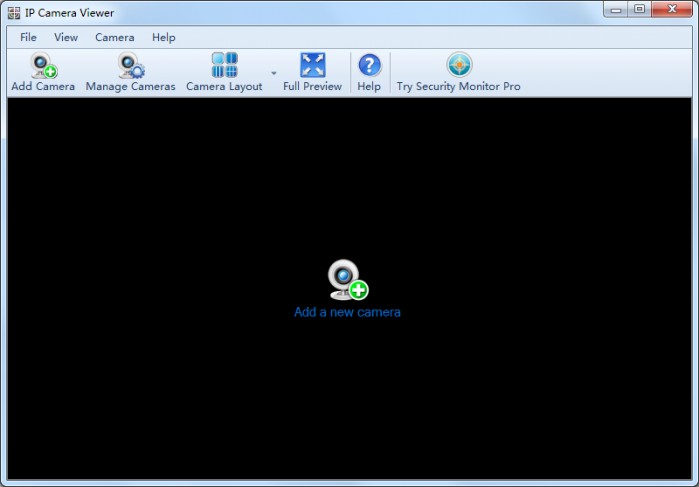Viewport: 699px width, 487px height.
Task: Click Try Security Monitor Pro icon
Action: pos(459,65)
